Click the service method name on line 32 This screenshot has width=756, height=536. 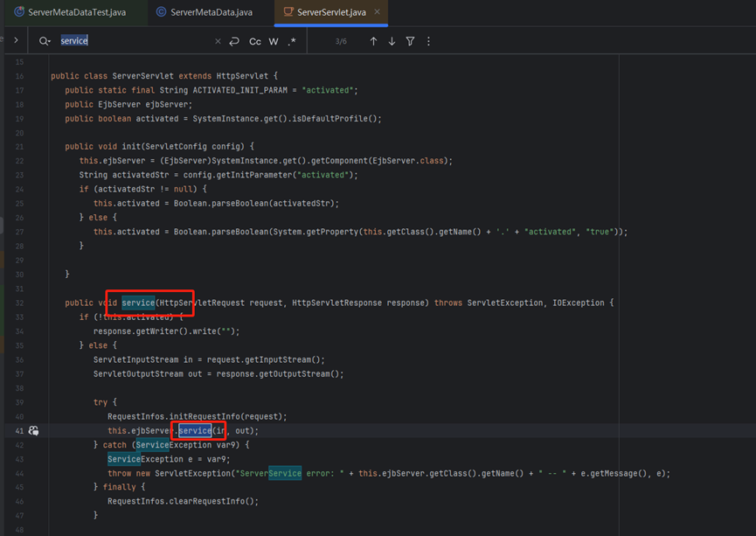(138, 303)
